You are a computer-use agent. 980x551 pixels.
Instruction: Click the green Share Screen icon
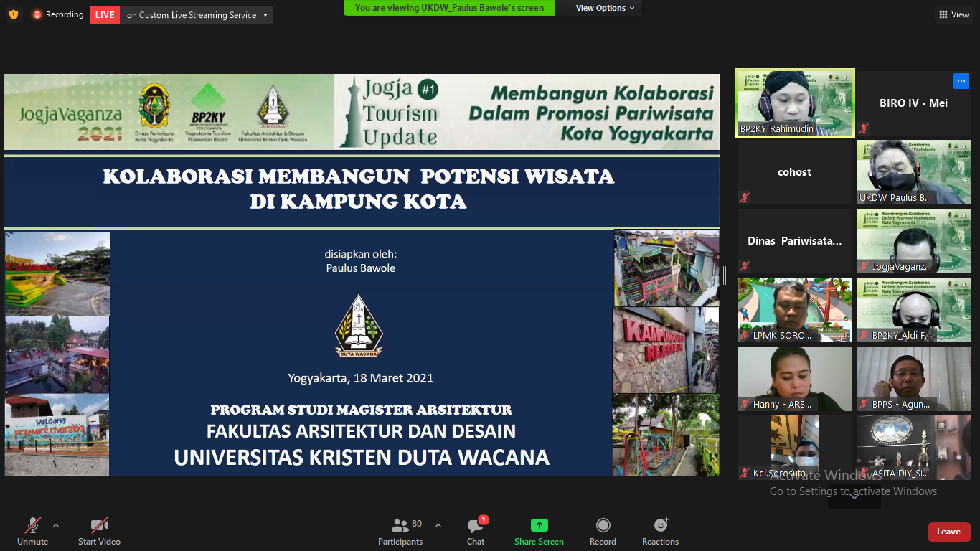tap(539, 525)
